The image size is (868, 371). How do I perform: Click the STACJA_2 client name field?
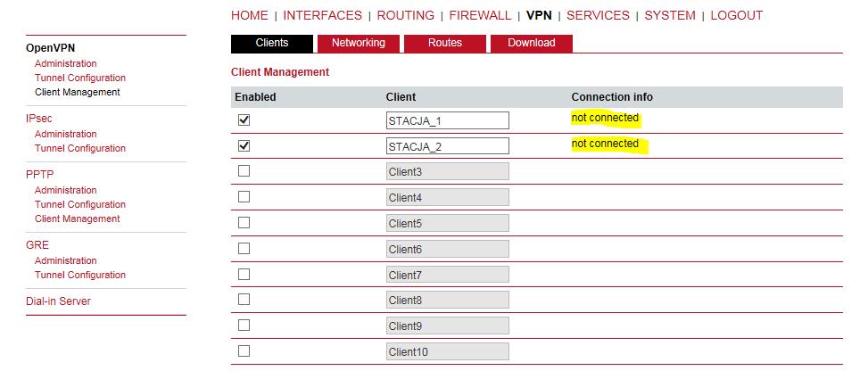447,146
